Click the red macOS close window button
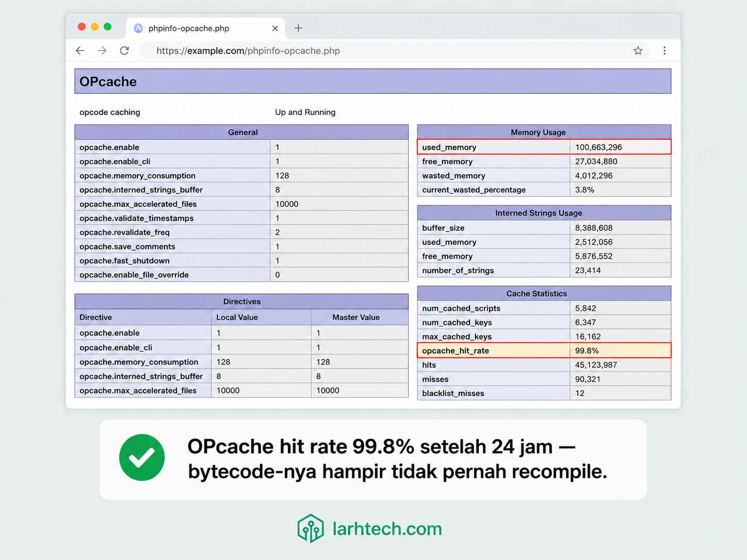 [82, 26]
